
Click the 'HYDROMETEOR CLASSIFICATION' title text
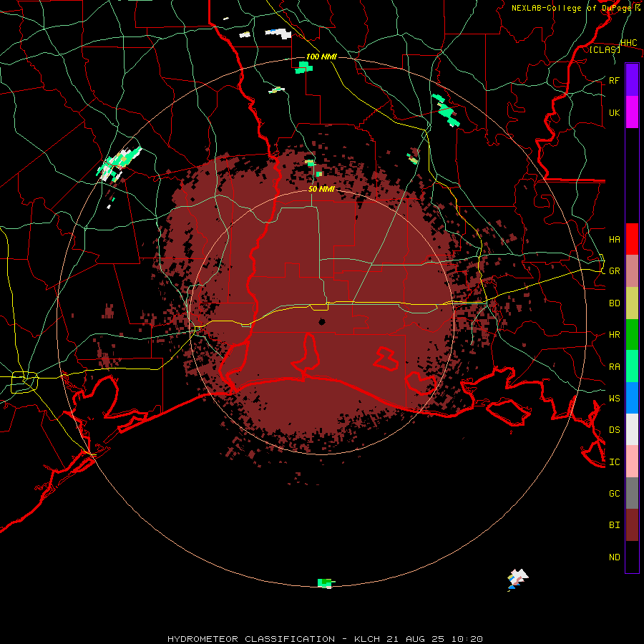(251, 639)
